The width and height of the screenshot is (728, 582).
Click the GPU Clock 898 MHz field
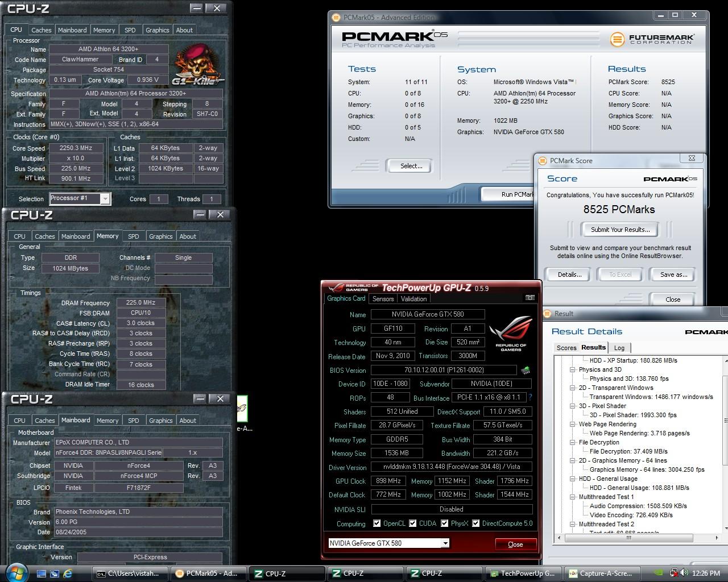pyautogui.click(x=388, y=481)
